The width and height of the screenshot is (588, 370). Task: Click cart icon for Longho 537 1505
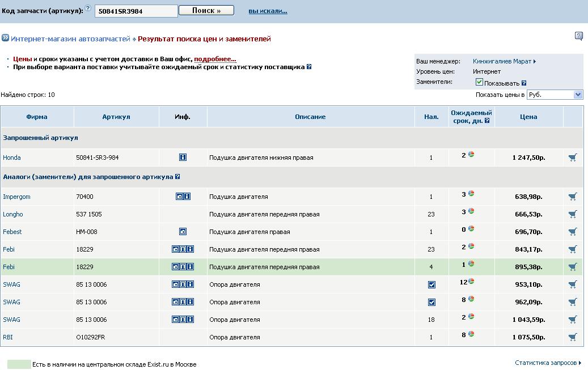573,214
